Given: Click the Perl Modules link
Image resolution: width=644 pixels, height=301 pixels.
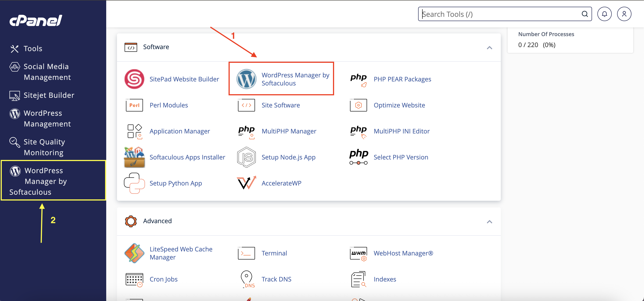Looking at the screenshot, I should [x=169, y=105].
